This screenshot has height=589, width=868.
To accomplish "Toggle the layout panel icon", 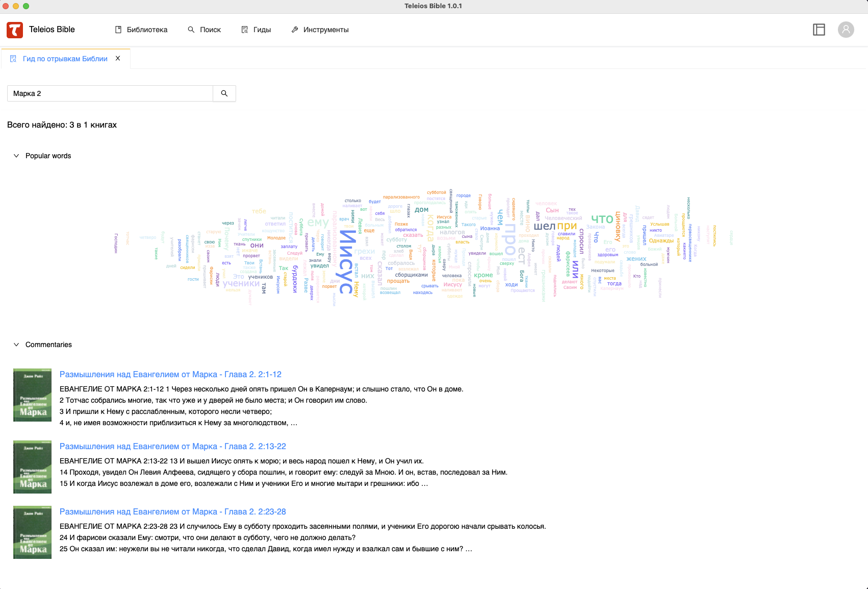I will [x=819, y=30].
